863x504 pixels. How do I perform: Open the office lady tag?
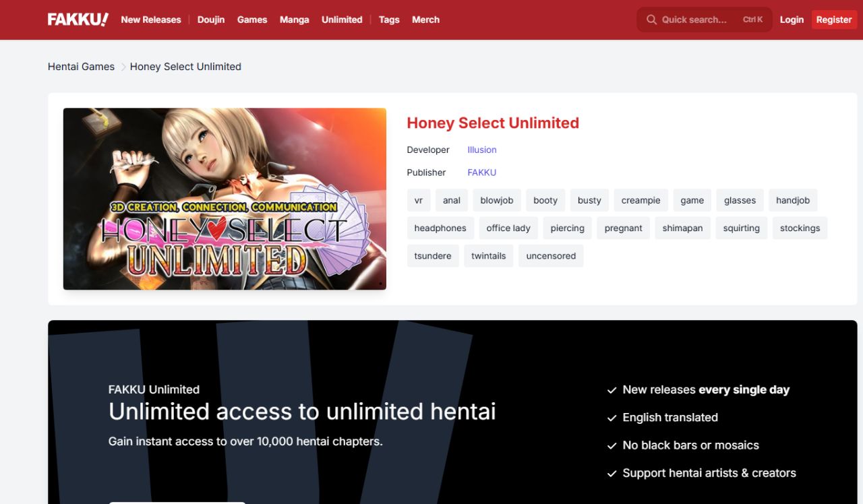tap(508, 228)
